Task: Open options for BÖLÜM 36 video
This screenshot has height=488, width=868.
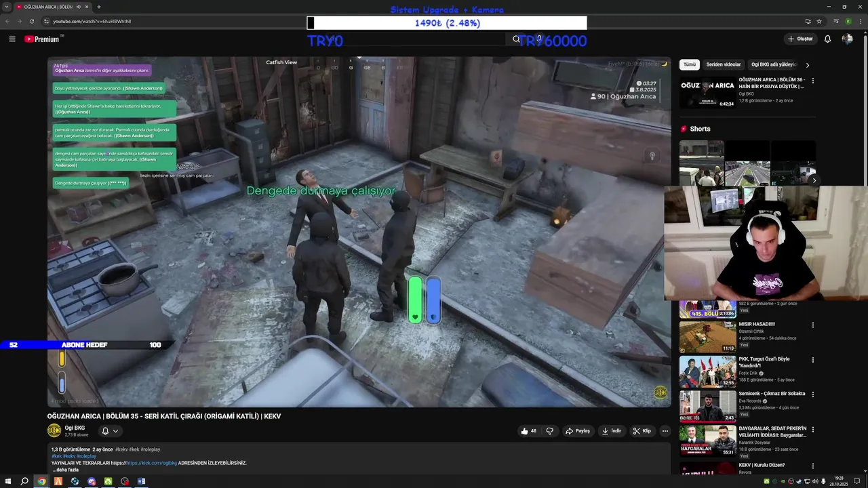Action: pyautogui.click(x=813, y=81)
